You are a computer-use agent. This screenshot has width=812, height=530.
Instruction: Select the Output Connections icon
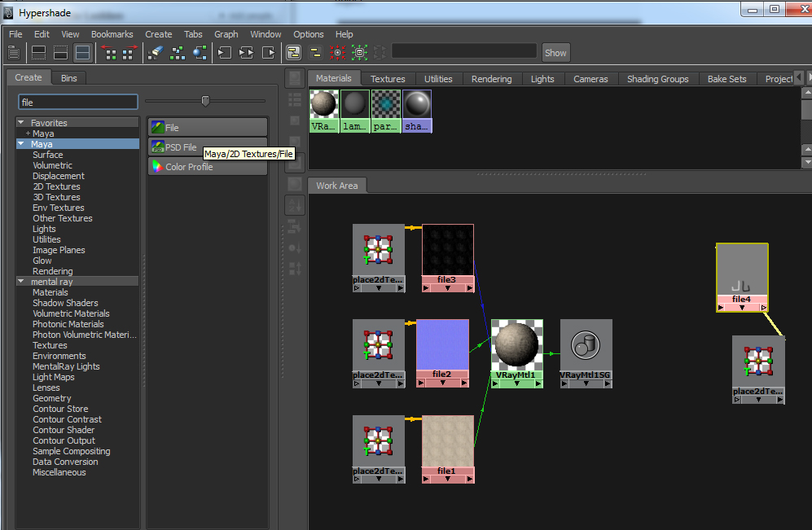(x=269, y=52)
